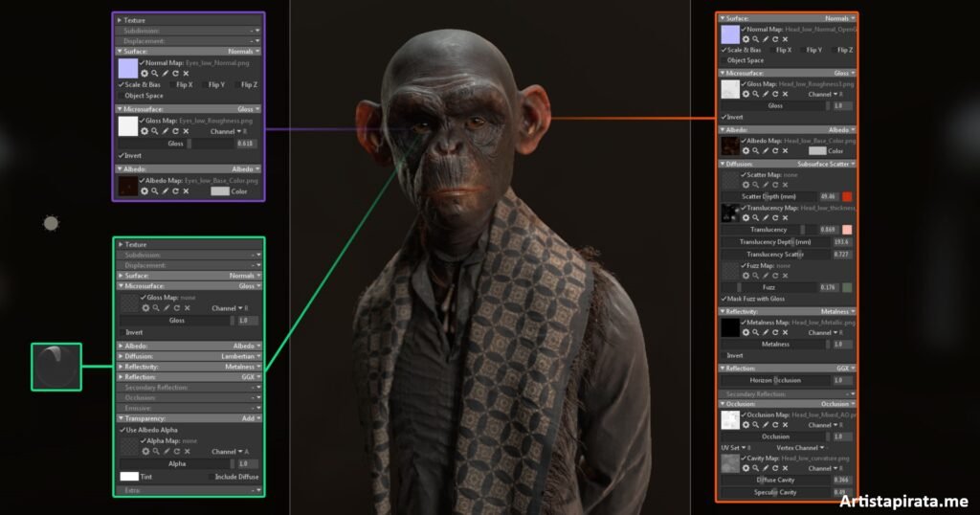Viewport: 980px width, 515px height.
Task: Click magnifier icon for Eyes_low_Normal.png map
Action: click(x=154, y=73)
